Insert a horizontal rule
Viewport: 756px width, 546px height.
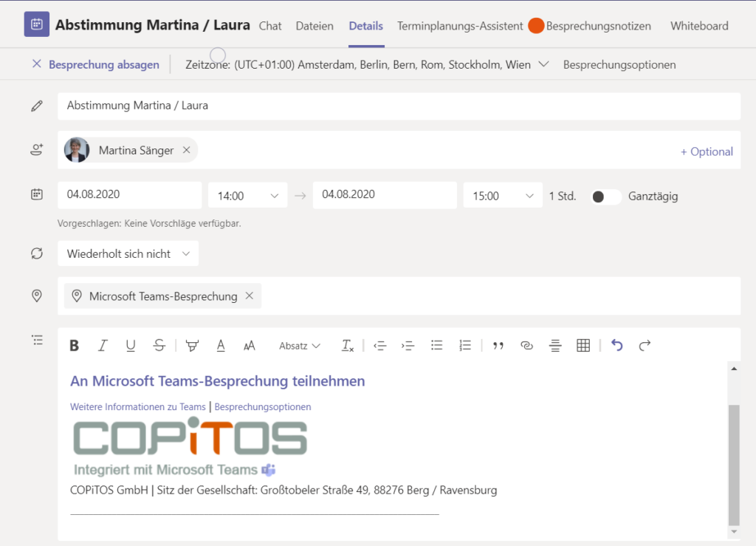point(555,345)
